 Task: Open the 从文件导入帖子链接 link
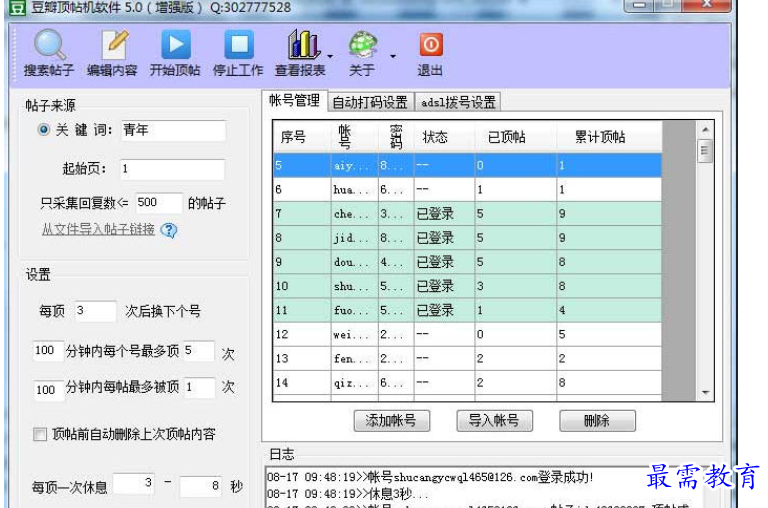pos(97,229)
